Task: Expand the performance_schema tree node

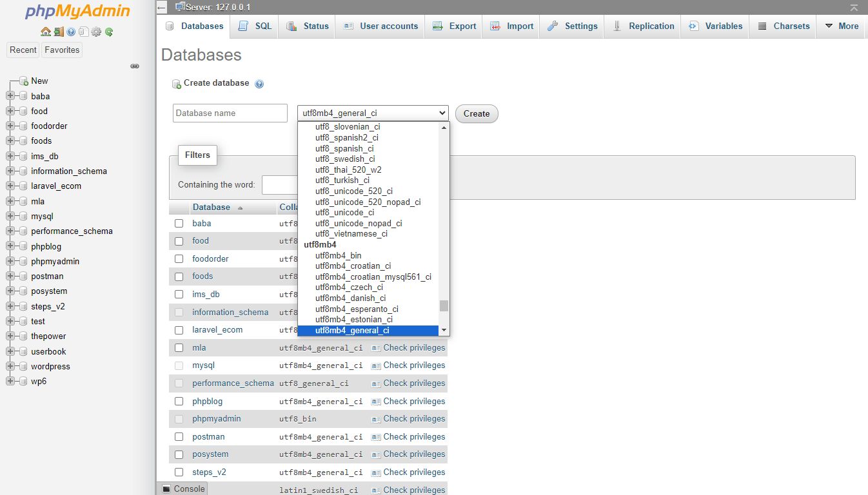Action: (10, 231)
